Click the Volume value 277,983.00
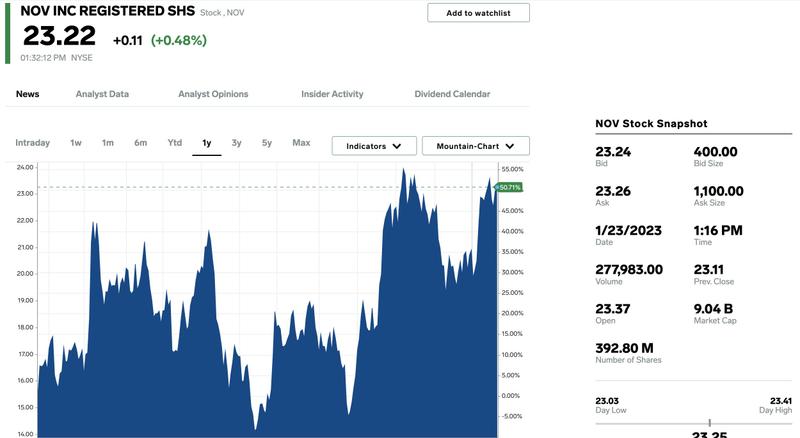 click(x=629, y=270)
